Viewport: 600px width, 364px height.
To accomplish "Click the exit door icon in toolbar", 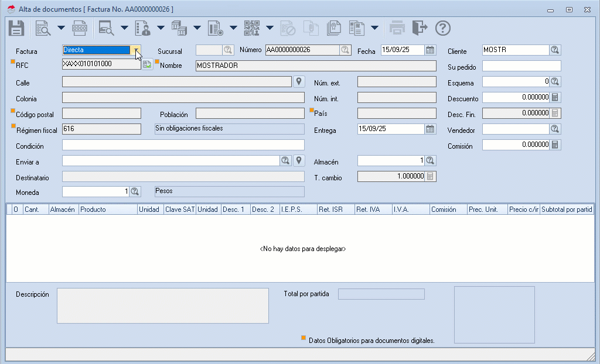I will [x=420, y=28].
